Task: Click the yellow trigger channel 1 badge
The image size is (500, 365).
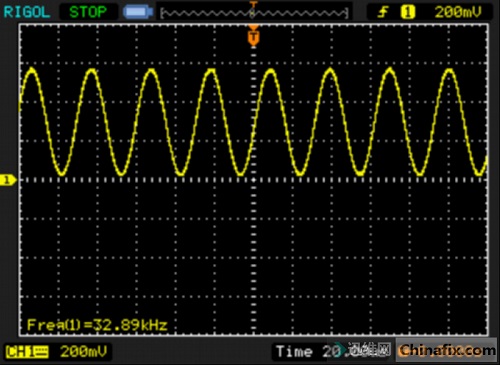Action: coord(408,12)
